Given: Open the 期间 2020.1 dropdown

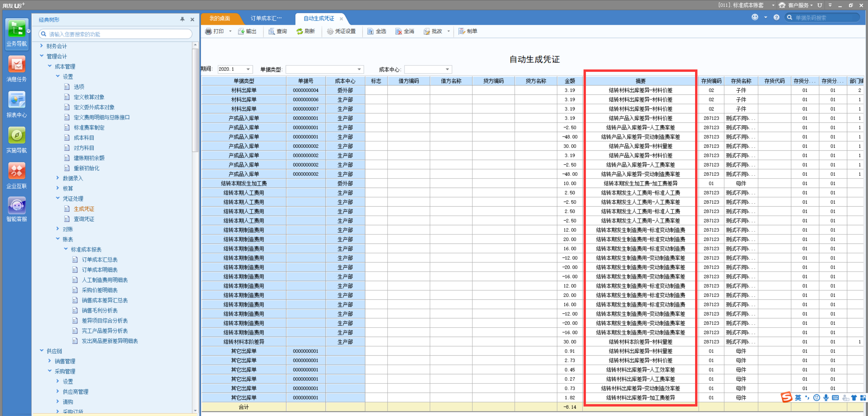Looking at the screenshot, I should click(x=248, y=69).
